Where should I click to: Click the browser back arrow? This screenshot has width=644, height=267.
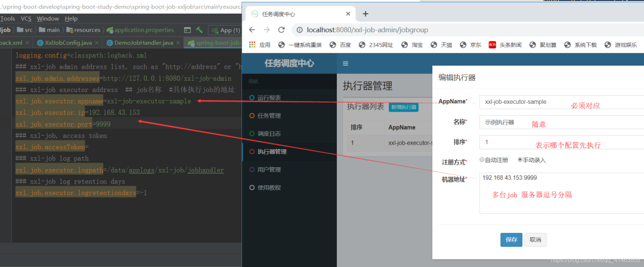click(252, 30)
